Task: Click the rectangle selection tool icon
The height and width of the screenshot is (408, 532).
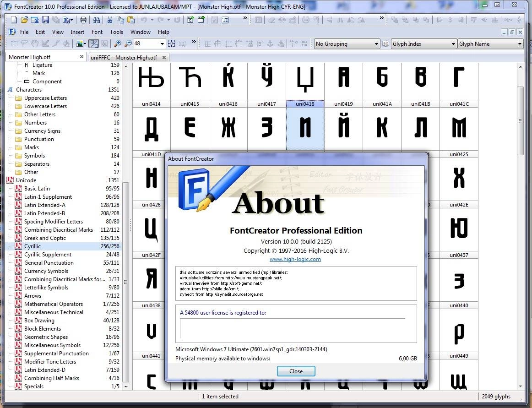Action: click(x=14, y=44)
